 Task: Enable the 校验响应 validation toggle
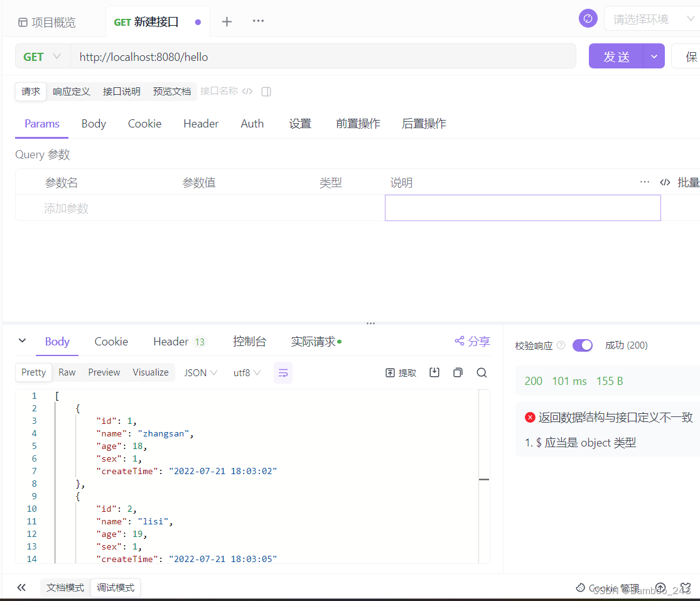(x=582, y=345)
